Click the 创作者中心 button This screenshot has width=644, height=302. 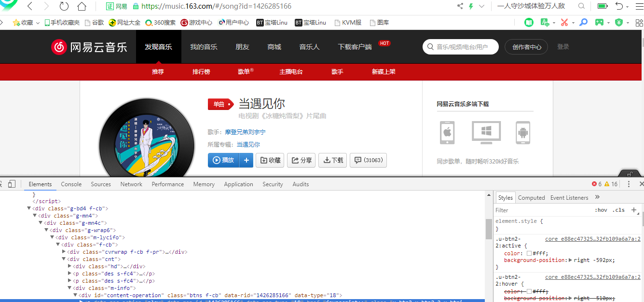coord(526,47)
